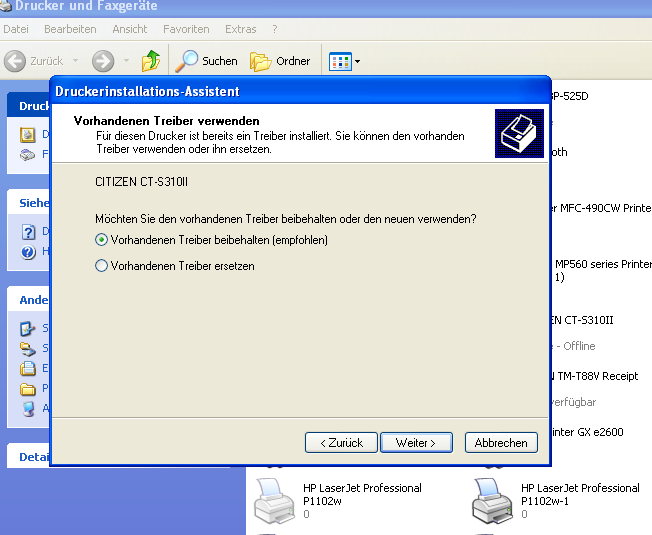This screenshot has height=535, width=652.
Task: Select the CT-S310II printer in background list
Action: click(583, 320)
